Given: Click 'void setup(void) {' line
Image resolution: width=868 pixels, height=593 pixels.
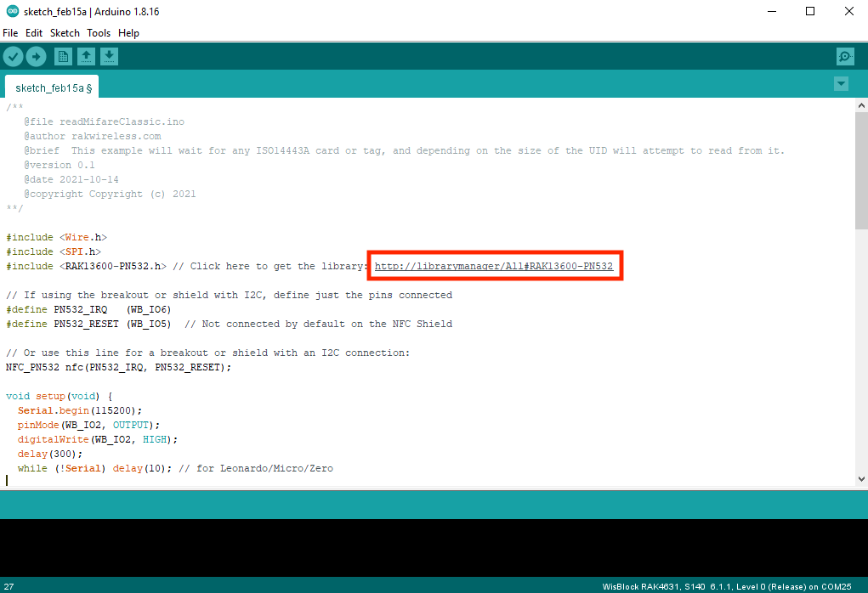Looking at the screenshot, I should [x=60, y=396].
